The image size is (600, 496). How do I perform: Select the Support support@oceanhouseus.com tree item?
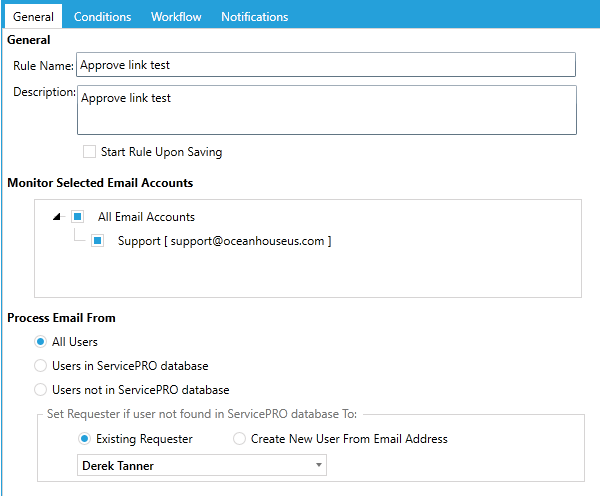tap(224, 241)
